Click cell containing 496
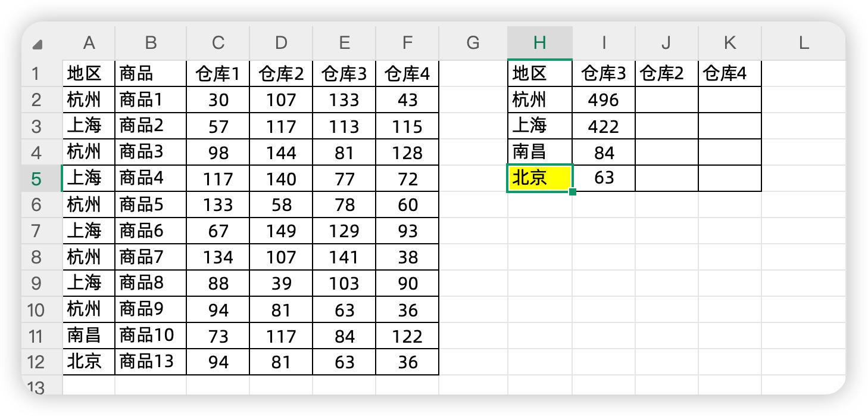Screen dimensions: 868x416 604,100
